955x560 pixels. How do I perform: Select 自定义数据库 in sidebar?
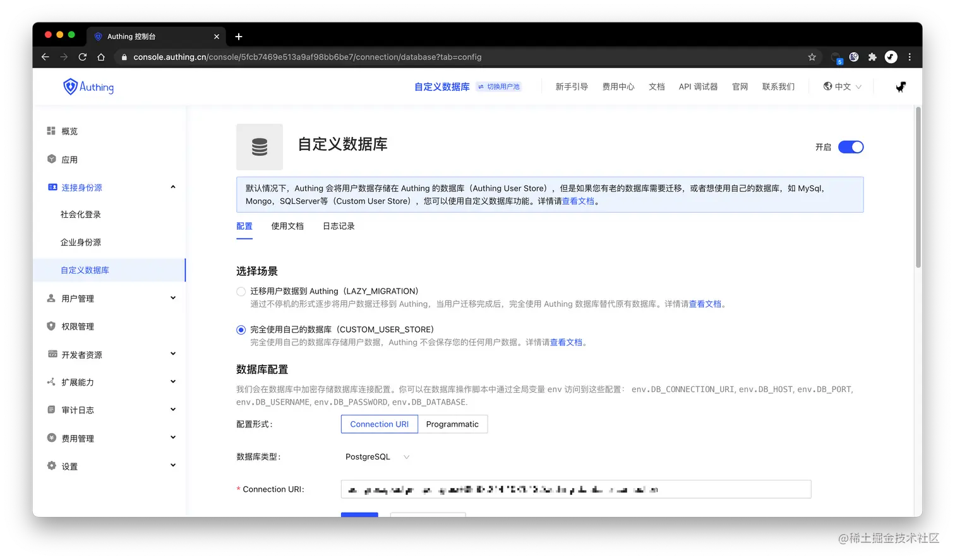pyautogui.click(x=109, y=270)
